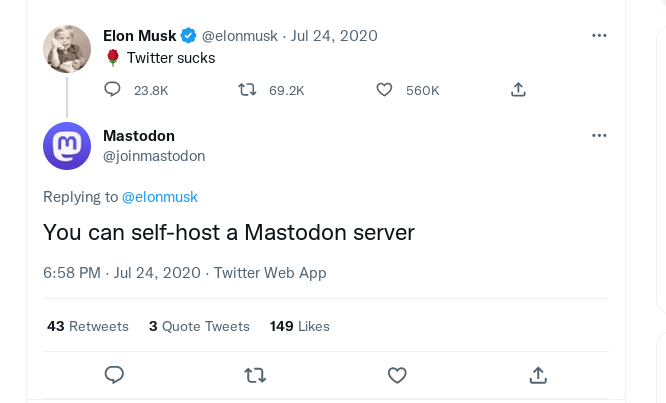
Task: Open the Mastodon profile avatar
Action: click(67, 146)
